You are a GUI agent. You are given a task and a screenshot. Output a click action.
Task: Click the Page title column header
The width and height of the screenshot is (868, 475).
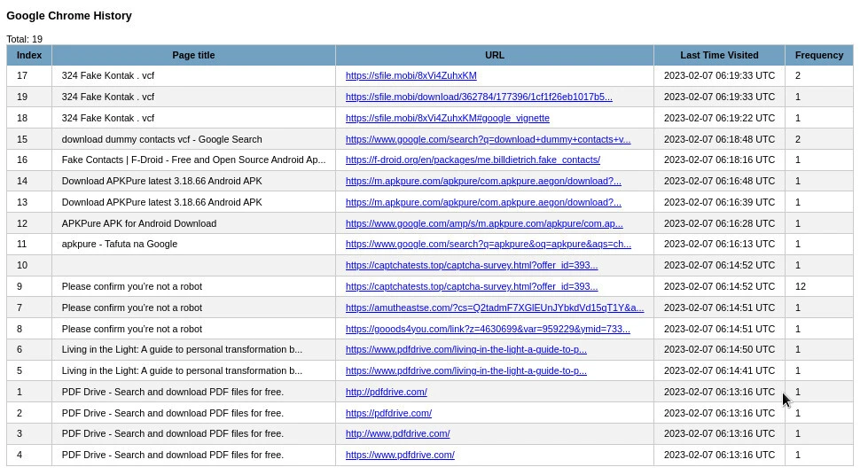tap(193, 55)
